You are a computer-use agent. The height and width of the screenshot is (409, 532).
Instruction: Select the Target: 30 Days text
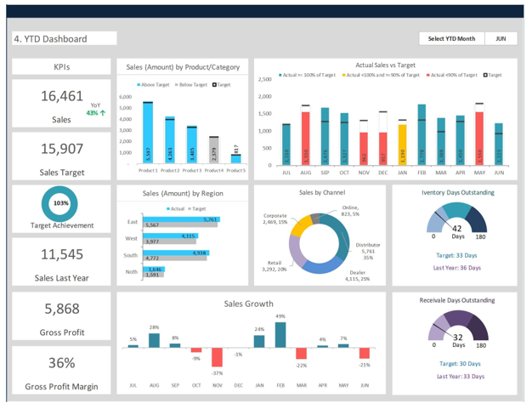[x=460, y=364]
